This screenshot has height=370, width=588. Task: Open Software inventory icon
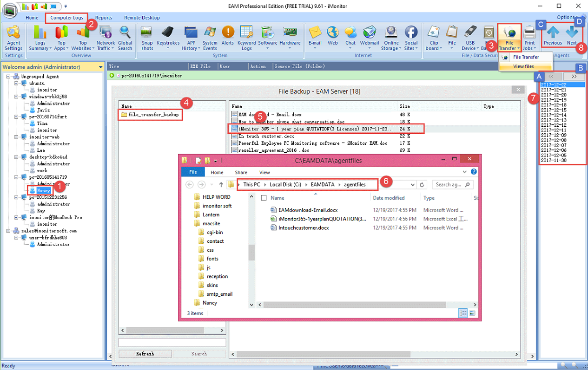point(268,38)
